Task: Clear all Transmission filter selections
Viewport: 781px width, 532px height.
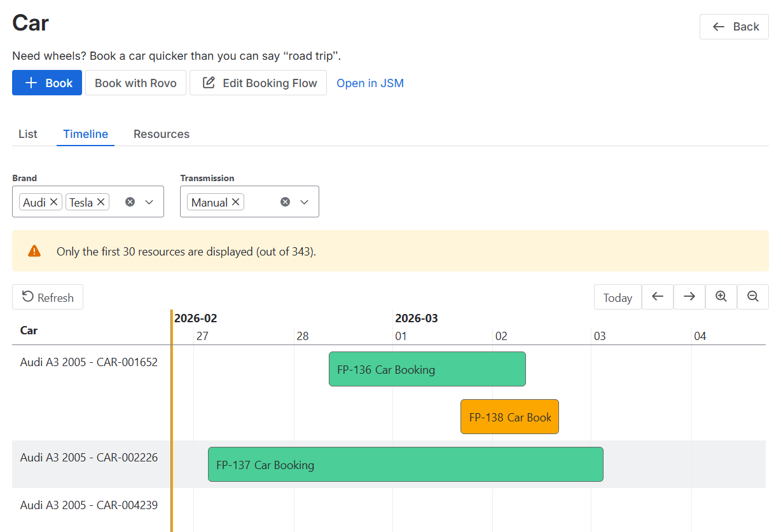Action: coord(285,202)
